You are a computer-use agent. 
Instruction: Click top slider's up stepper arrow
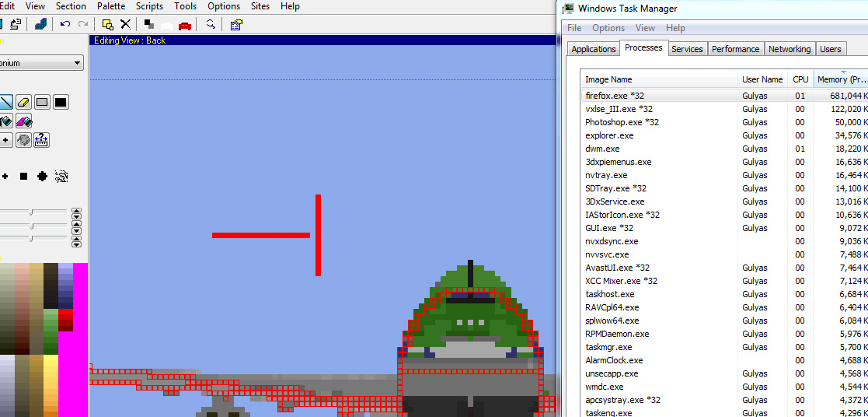pos(76,210)
